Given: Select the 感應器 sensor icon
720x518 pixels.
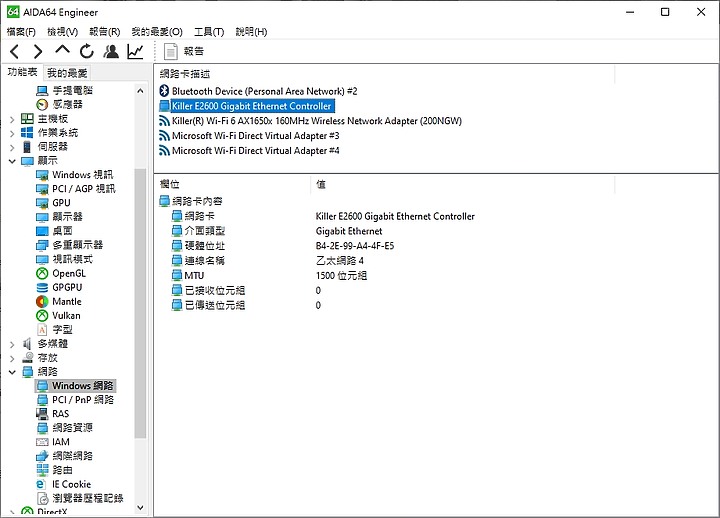Looking at the screenshot, I should pyautogui.click(x=42, y=105).
